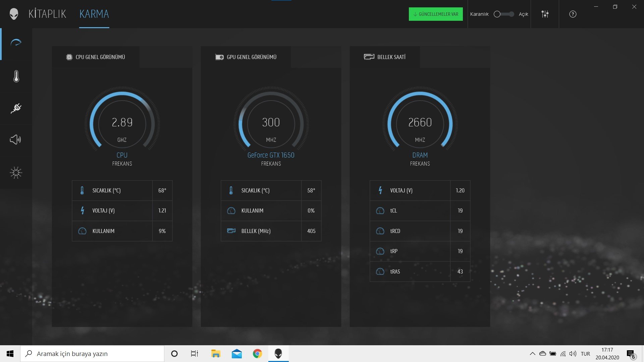The width and height of the screenshot is (644, 362).
Task: Open the thermal temperature sidebar section
Action: pyautogui.click(x=16, y=76)
